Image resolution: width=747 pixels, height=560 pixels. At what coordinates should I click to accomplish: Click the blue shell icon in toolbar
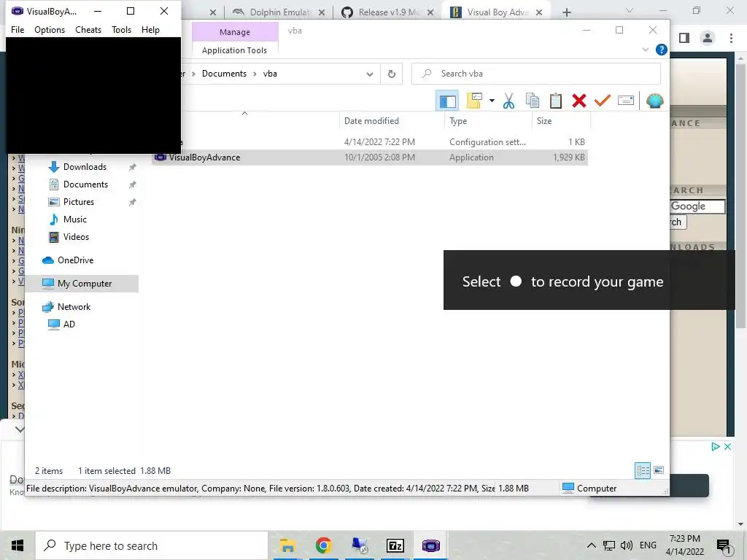tap(654, 101)
